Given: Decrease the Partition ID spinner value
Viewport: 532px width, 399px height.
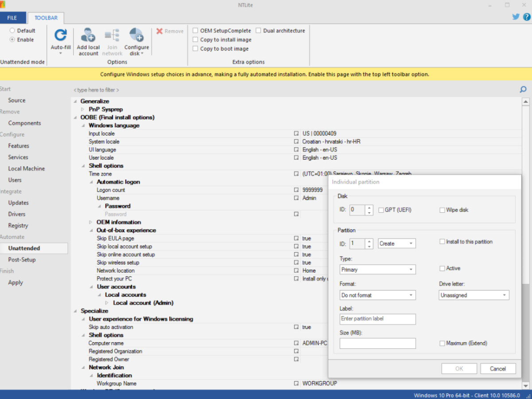Looking at the screenshot, I should tap(369, 246).
